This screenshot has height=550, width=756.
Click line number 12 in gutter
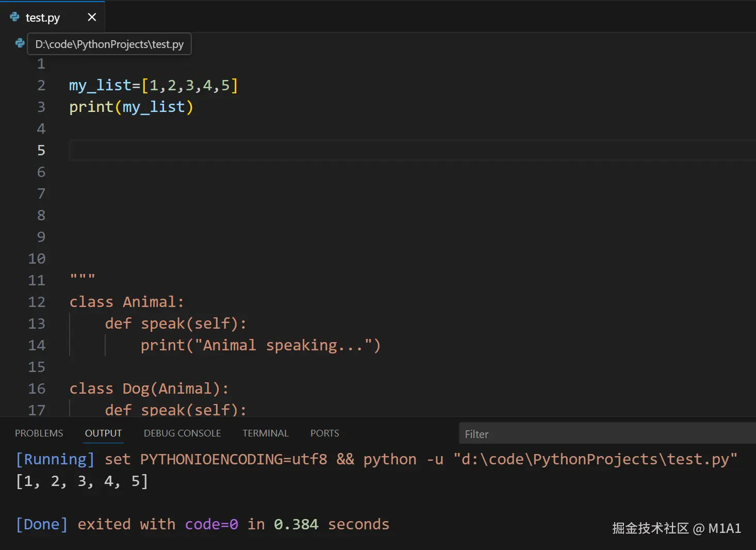(37, 302)
